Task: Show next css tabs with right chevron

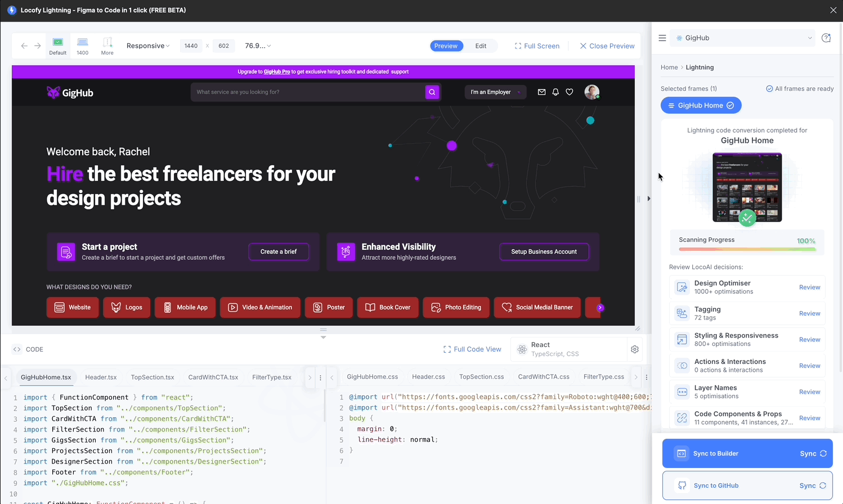Action: click(636, 377)
